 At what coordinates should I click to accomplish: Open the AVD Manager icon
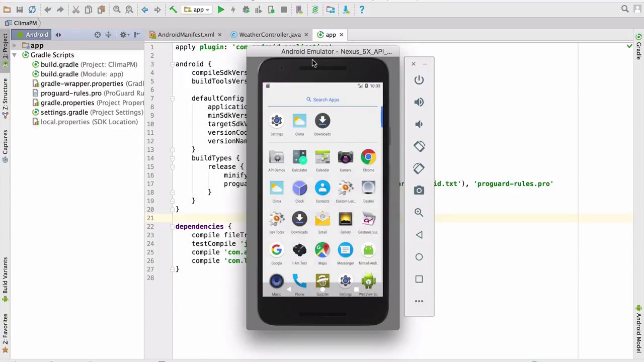(x=299, y=10)
